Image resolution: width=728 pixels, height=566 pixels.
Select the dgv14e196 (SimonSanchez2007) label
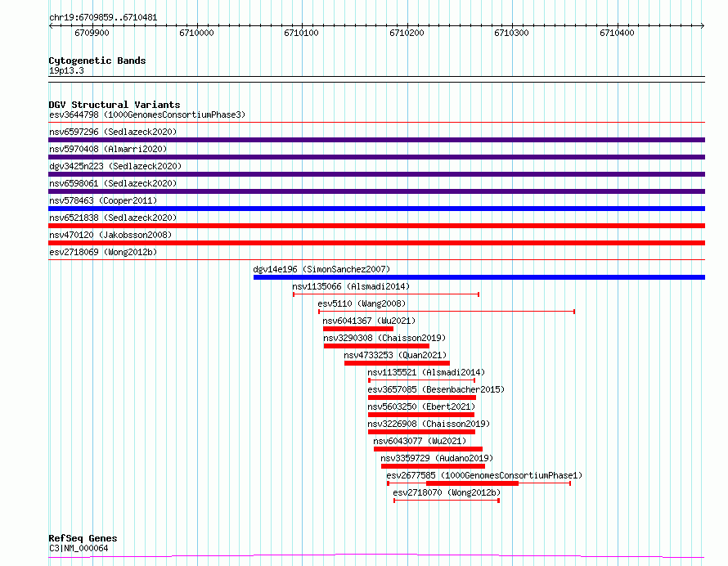[x=321, y=269]
